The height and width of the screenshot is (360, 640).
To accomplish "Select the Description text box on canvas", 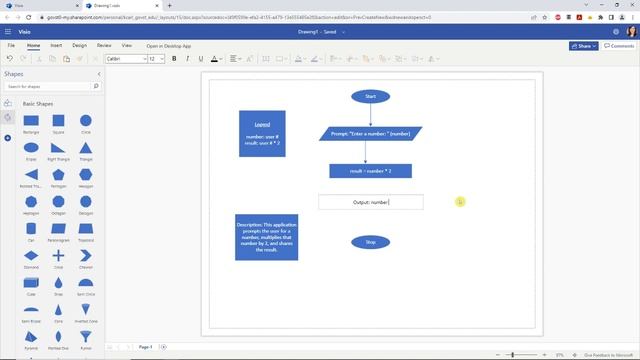I will 267,237.
